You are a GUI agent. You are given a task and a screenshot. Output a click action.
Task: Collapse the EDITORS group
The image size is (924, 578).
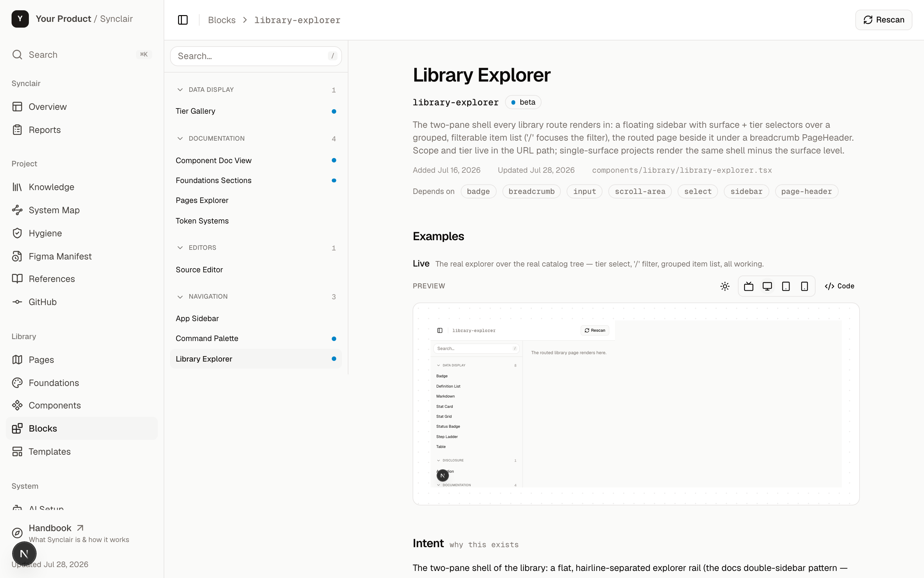point(256,248)
